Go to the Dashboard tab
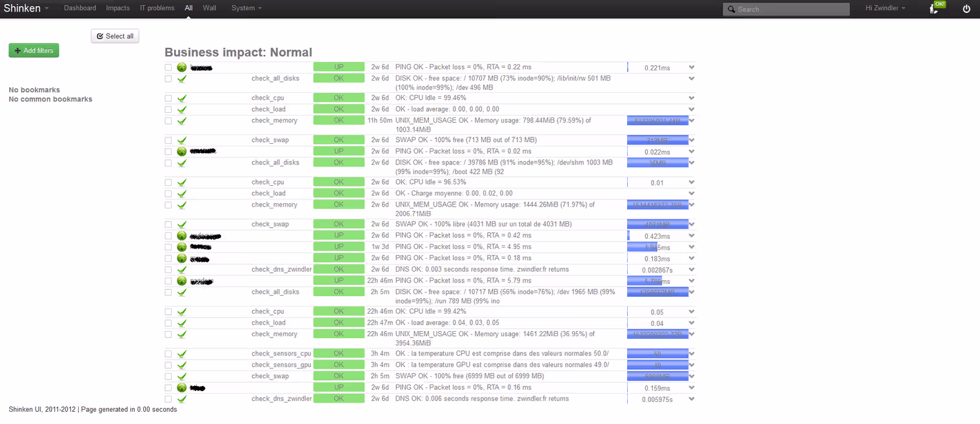 click(80, 8)
